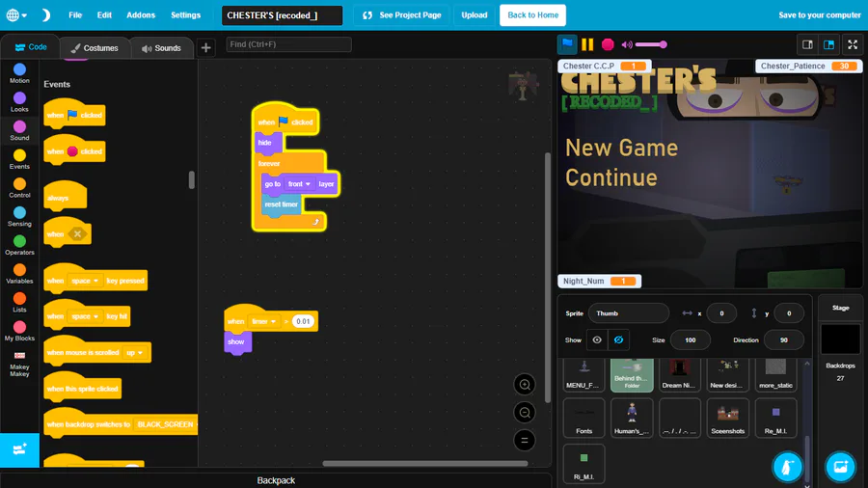The height and width of the screenshot is (488, 868).
Task: Open the choose sprite button
Action: click(787, 467)
